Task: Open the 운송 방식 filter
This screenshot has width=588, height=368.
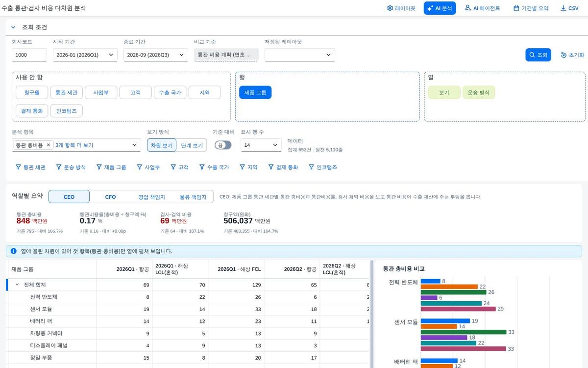Action: [x=71, y=167]
